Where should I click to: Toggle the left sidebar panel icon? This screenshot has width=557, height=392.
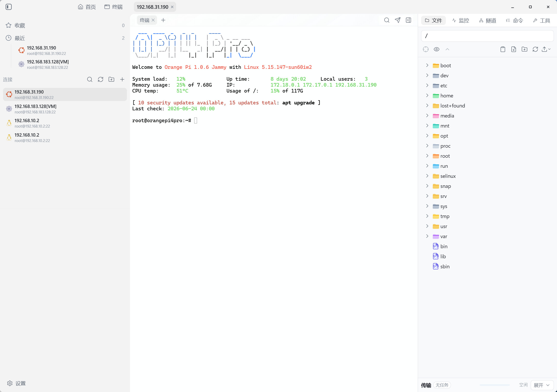[x=9, y=7]
